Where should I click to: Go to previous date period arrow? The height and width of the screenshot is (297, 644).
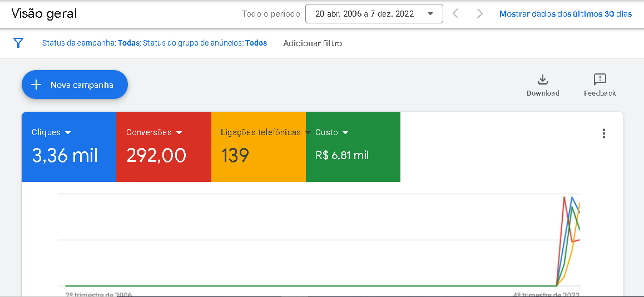[455, 13]
